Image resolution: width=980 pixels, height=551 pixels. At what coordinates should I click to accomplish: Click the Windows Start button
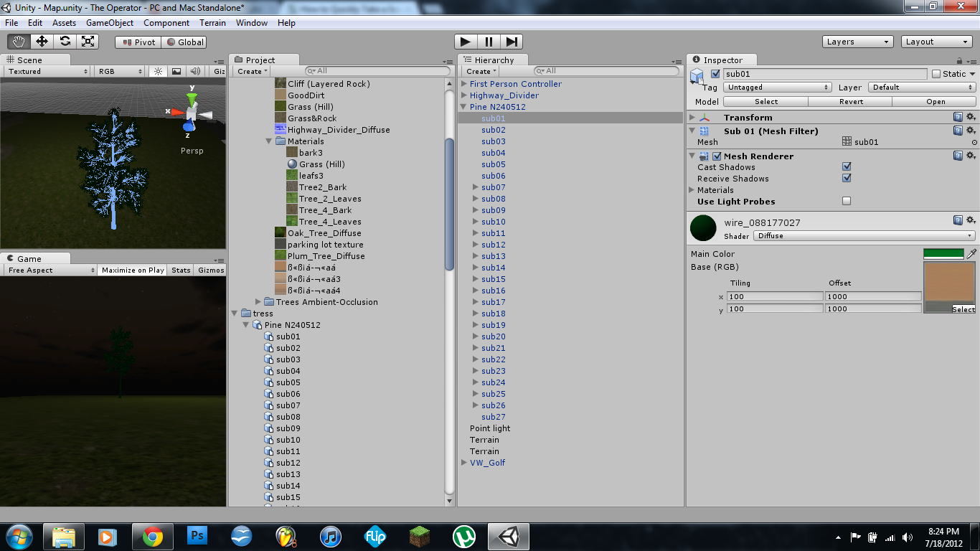pyautogui.click(x=19, y=537)
